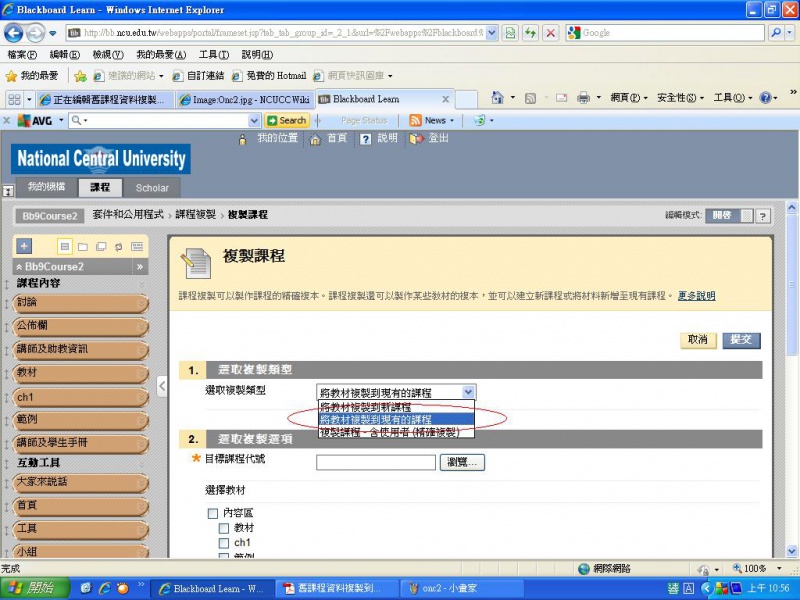Open the 選取複製類型 dropdown box
Screen dimensions: 800x600
click(395, 392)
